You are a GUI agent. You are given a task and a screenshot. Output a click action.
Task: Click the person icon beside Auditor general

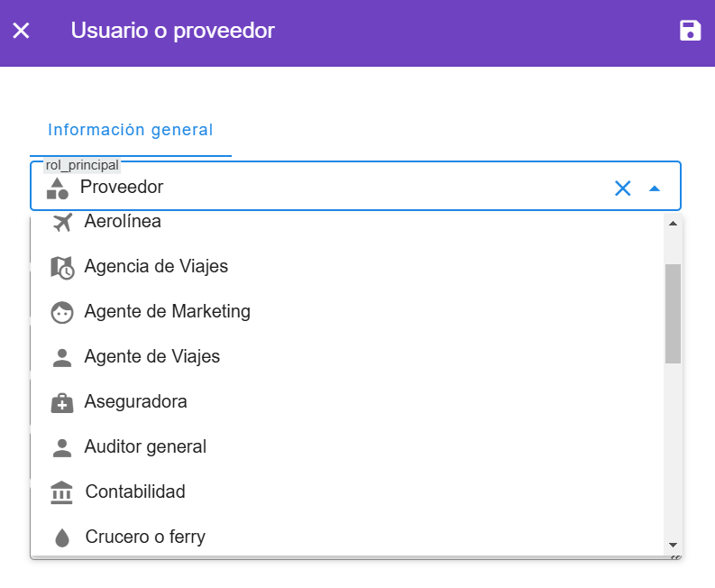62,447
